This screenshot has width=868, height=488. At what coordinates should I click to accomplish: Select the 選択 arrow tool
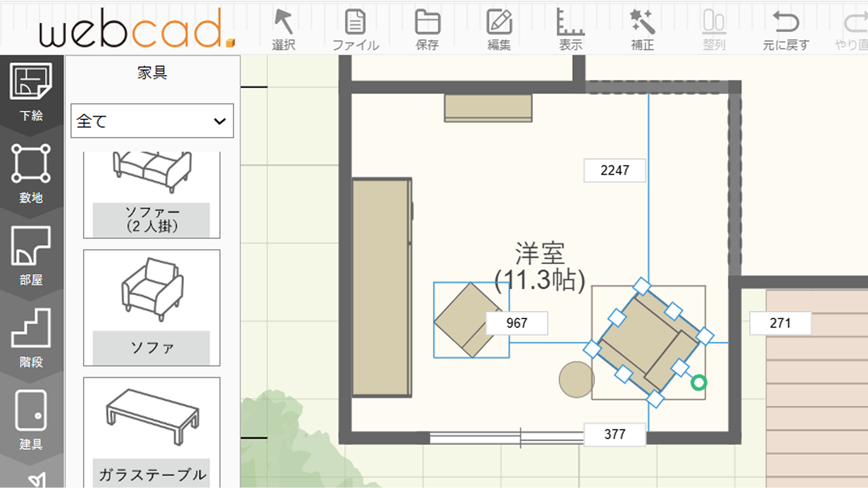point(284,29)
